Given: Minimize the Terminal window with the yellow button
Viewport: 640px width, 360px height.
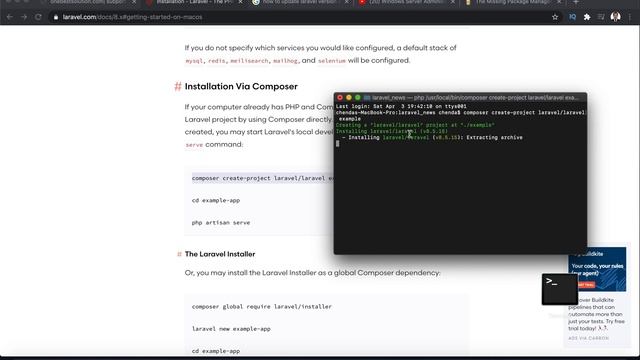Looking at the screenshot, I should [349, 98].
